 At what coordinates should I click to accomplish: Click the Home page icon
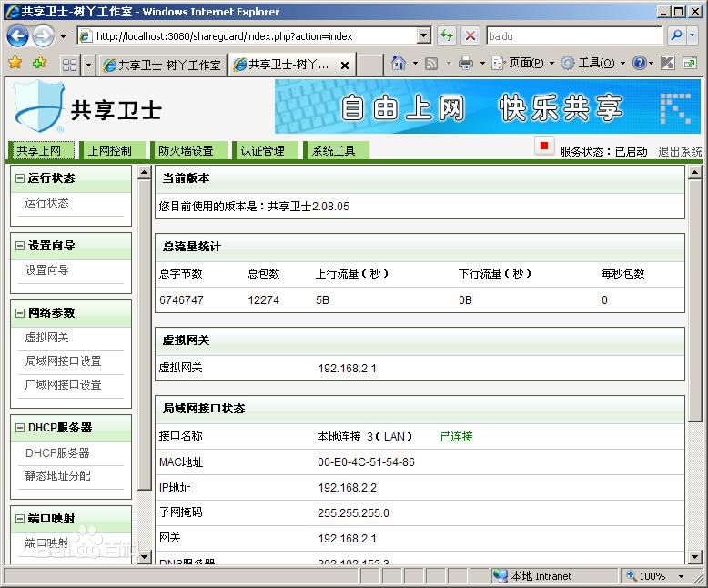[x=398, y=63]
